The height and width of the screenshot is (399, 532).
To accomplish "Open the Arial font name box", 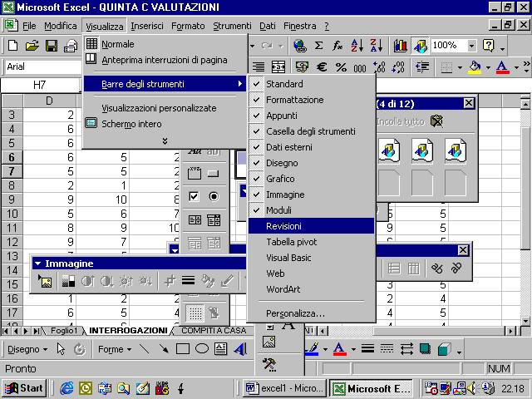I will point(42,66).
